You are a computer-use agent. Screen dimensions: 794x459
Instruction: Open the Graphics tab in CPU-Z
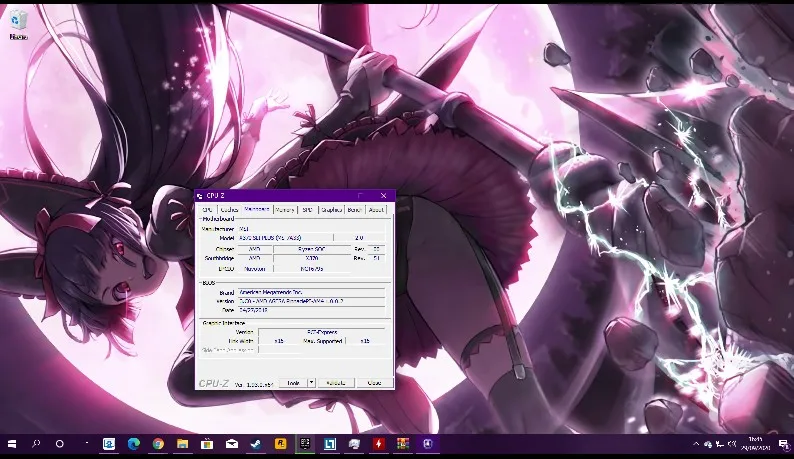331,209
